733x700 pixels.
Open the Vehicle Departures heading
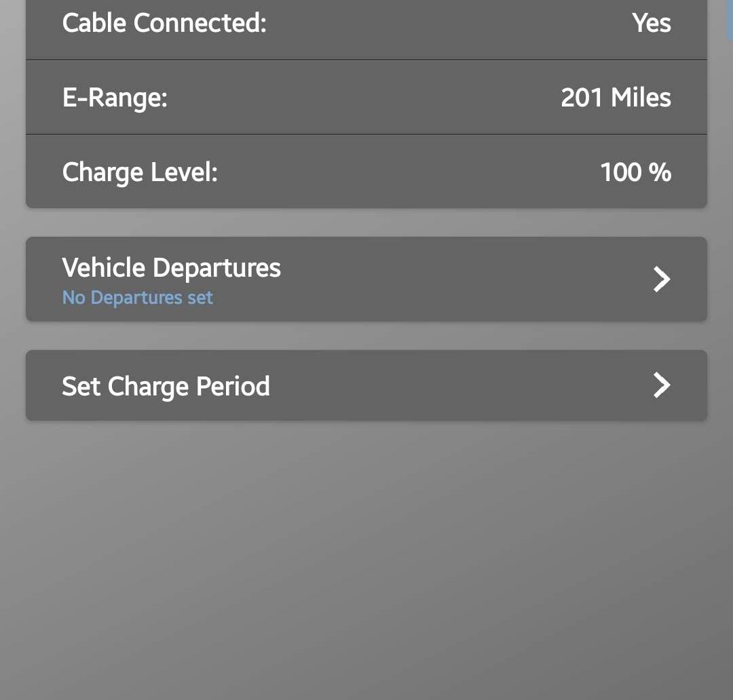171,268
